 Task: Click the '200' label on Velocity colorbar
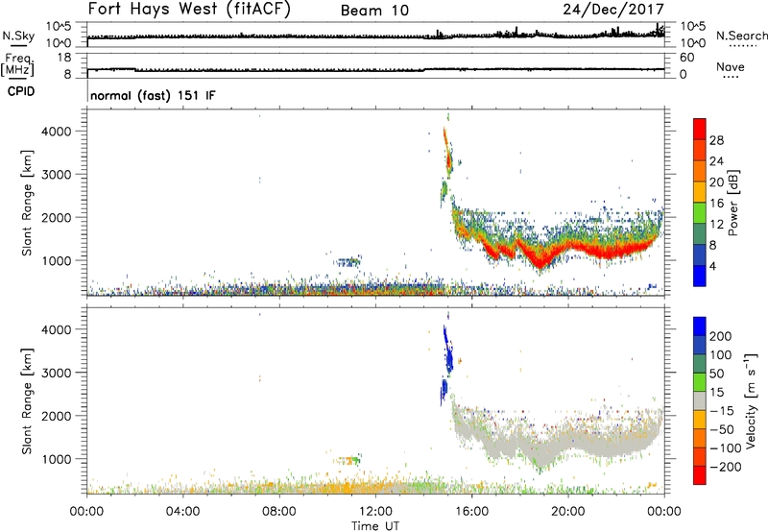coord(721,336)
